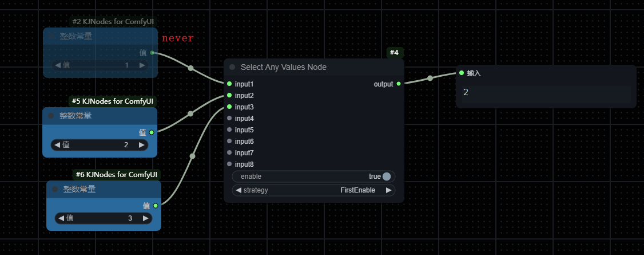Collapse the Select Any Values Node via its title dot
The width and height of the screenshot is (644, 255).
coord(232,67)
